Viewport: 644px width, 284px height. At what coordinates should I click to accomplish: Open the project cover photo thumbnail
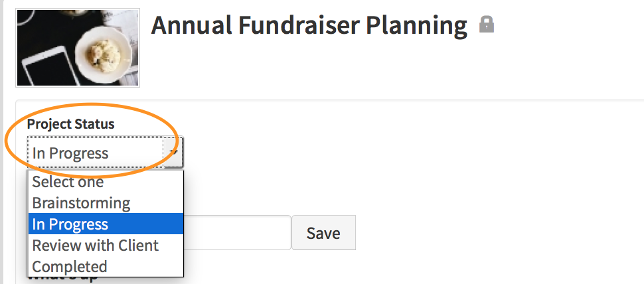tap(78, 48)
